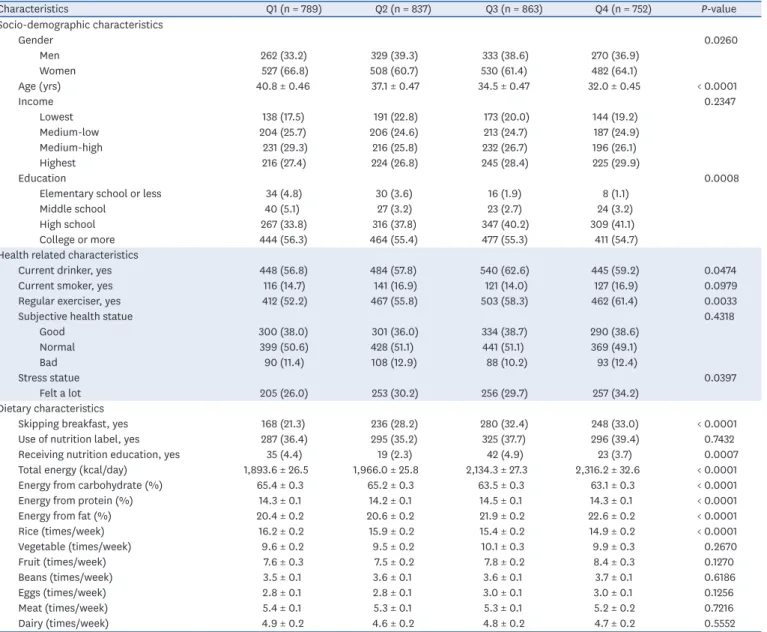Click the 'Q2 (n = 837)' column header
Screen dimensions: 767x632
(404, 9)
